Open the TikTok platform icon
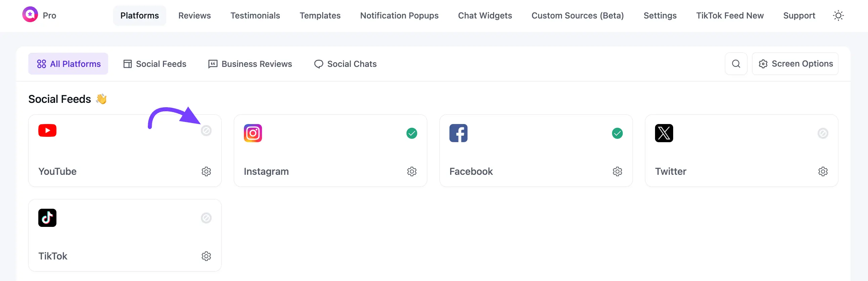 pyautogui.click(x=47, y=217)
